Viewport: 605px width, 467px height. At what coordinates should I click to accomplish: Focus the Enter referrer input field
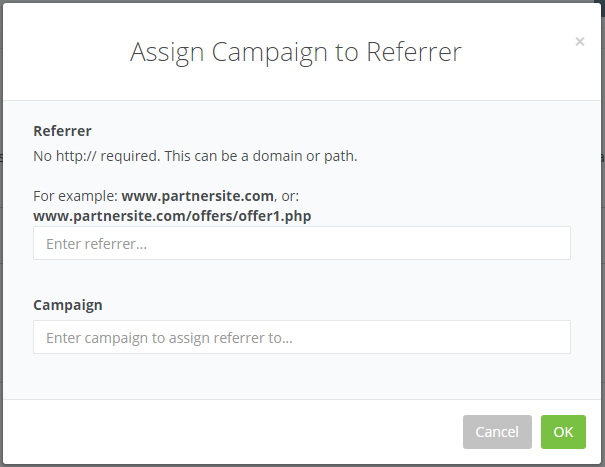click(301, 243)
